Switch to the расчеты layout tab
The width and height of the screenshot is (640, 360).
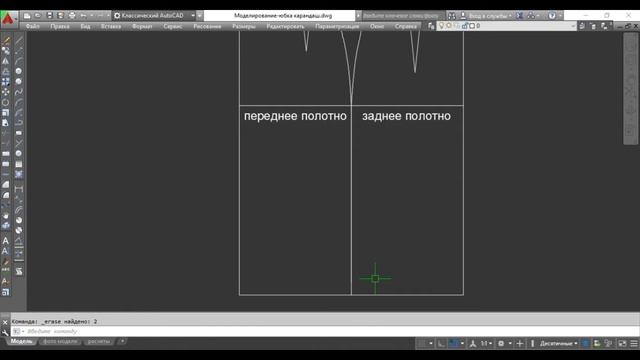(98, 341)
